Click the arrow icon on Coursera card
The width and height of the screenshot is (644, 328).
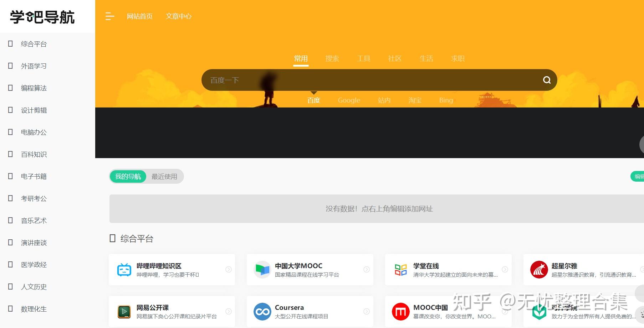367,312
